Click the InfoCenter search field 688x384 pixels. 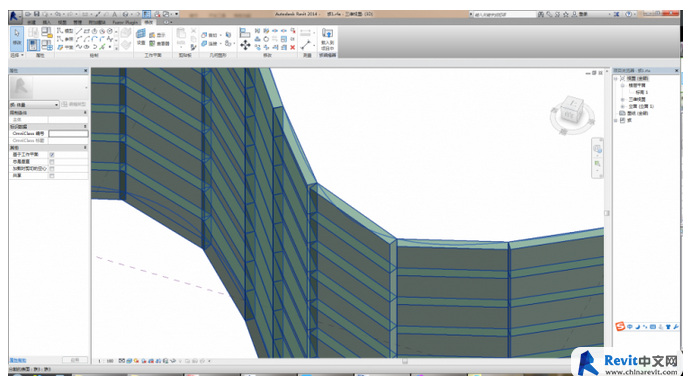click(x=505, y=14)
